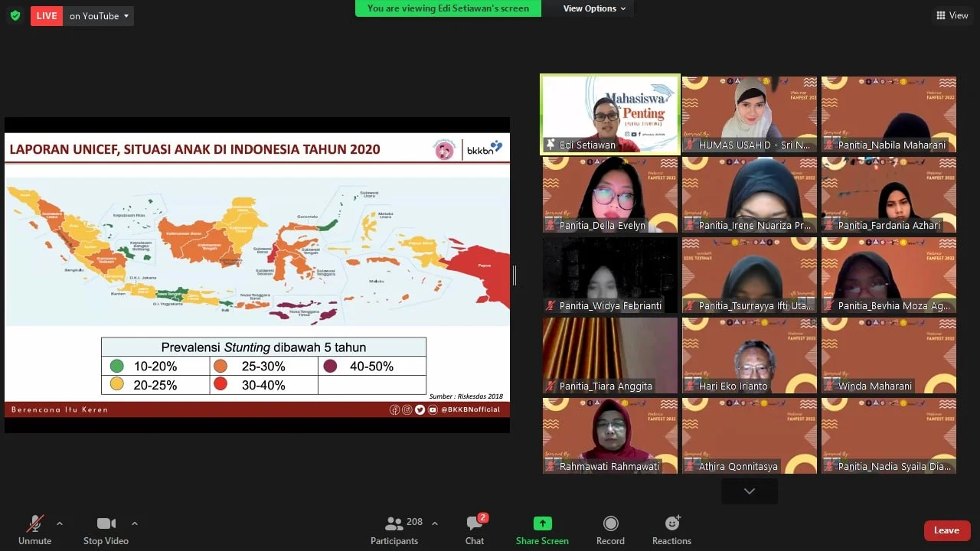
Task: Click the red LIVE badge
Action: pos(47,15)
